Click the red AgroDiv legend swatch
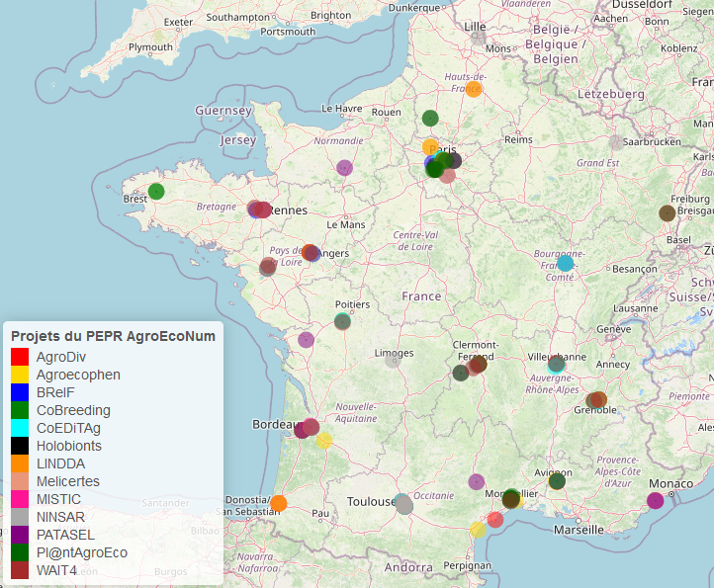 click(x=20, y=357)
